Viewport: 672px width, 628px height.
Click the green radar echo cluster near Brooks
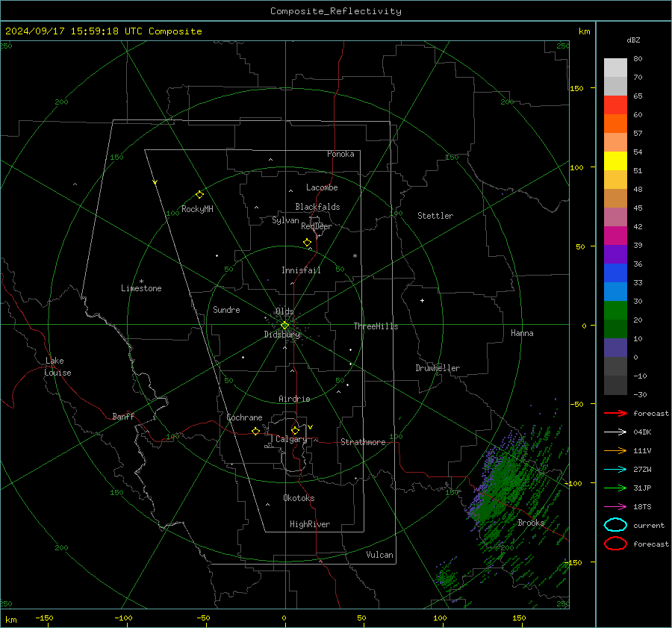coord(502,482)
